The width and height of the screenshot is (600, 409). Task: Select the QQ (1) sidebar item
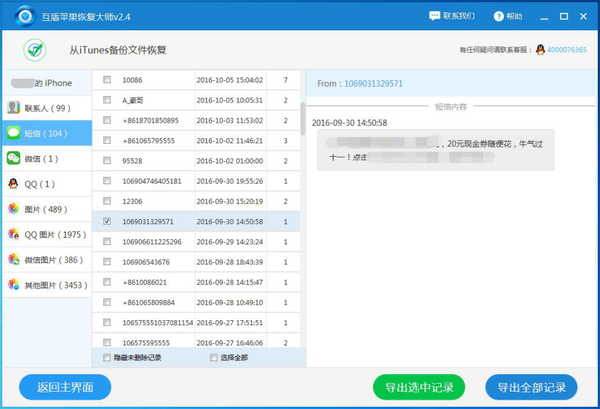pos(45,184)
